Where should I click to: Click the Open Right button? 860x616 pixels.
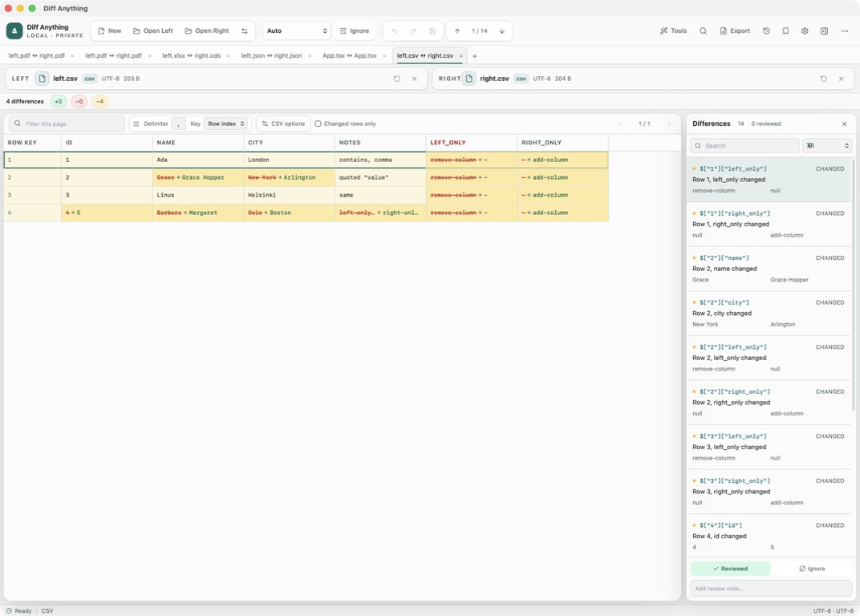(x=207, y=30)
